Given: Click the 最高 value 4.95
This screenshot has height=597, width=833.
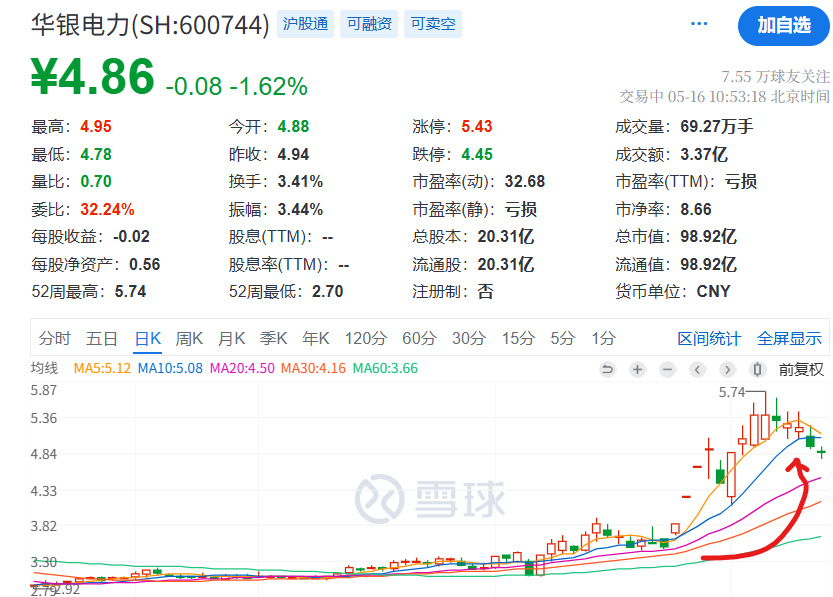Looking at the screenshot, I should 96,126.
